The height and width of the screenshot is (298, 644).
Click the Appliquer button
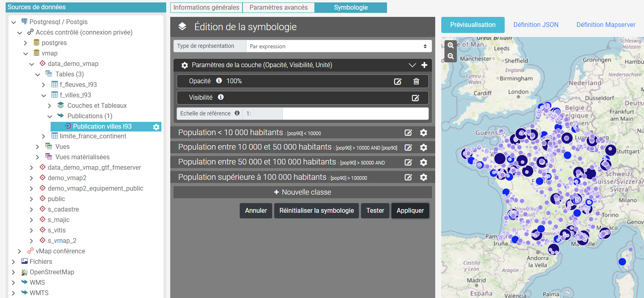click(410, 211)
